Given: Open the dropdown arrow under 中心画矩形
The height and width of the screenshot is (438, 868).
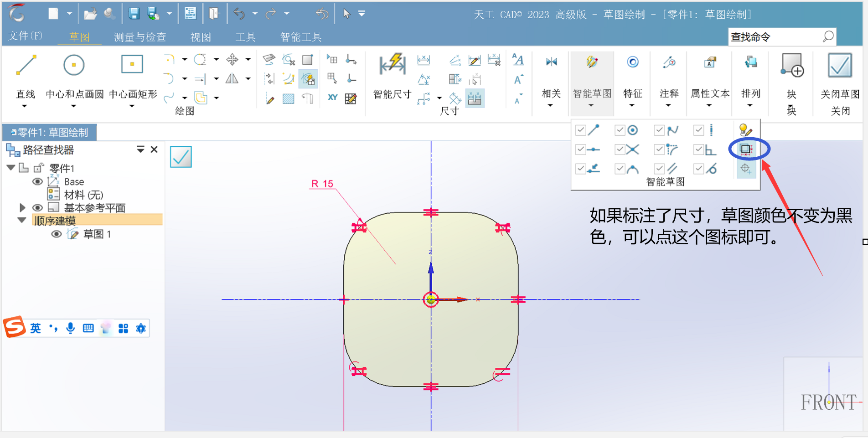Looking at the screenshot, I should tap(132, 106).
